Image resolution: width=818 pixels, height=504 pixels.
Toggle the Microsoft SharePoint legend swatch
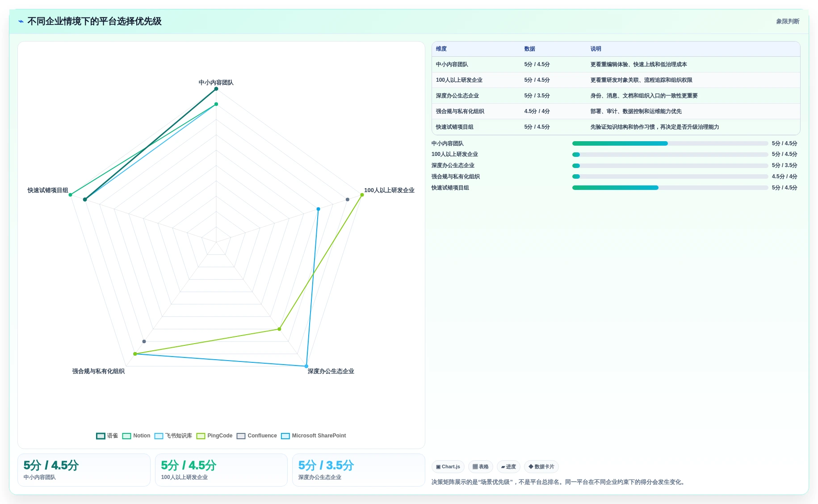pos(285,436)
